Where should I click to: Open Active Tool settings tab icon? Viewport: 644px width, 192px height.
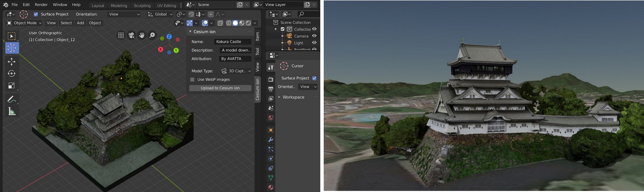point(271,67)
